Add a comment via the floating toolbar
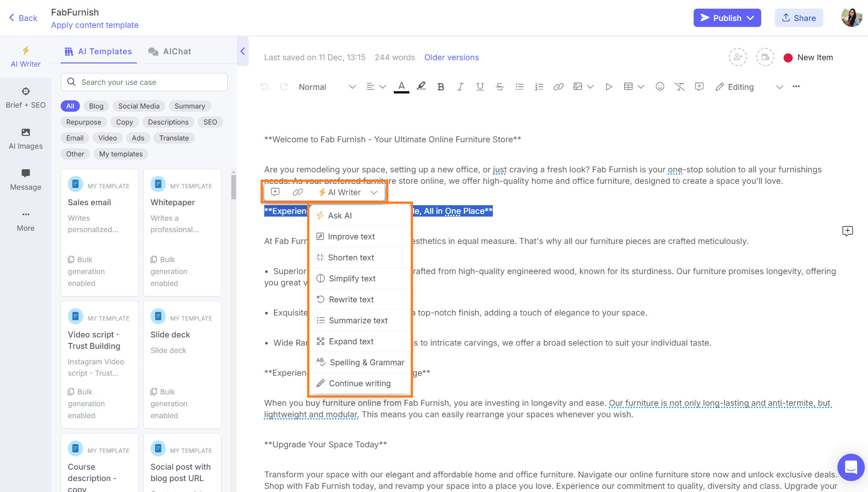 click(275, 192)
